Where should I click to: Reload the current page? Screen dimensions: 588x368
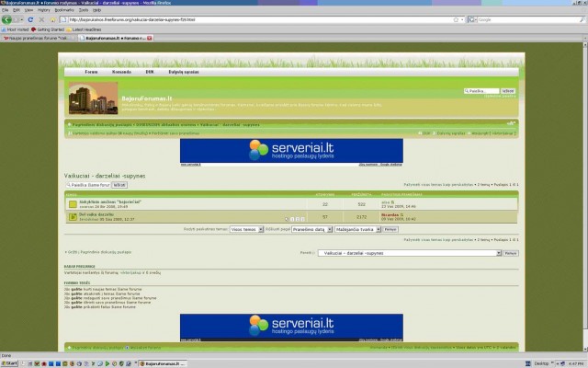pyautogui.click(x=30, y=19)
